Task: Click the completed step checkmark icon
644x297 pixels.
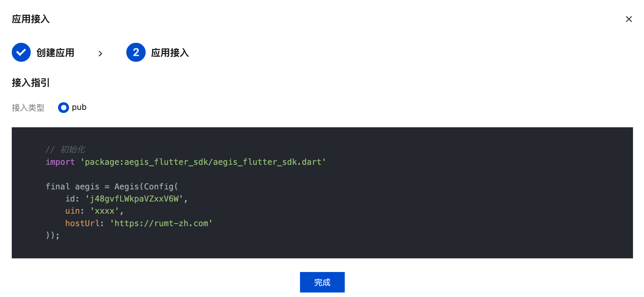Action: click(21, 52)
